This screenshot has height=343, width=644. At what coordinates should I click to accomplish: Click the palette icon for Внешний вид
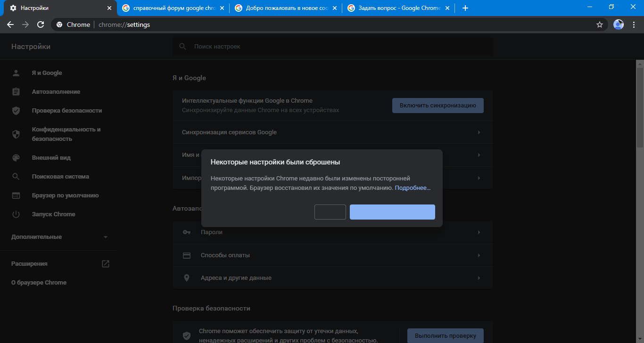[x=16, y=158]
